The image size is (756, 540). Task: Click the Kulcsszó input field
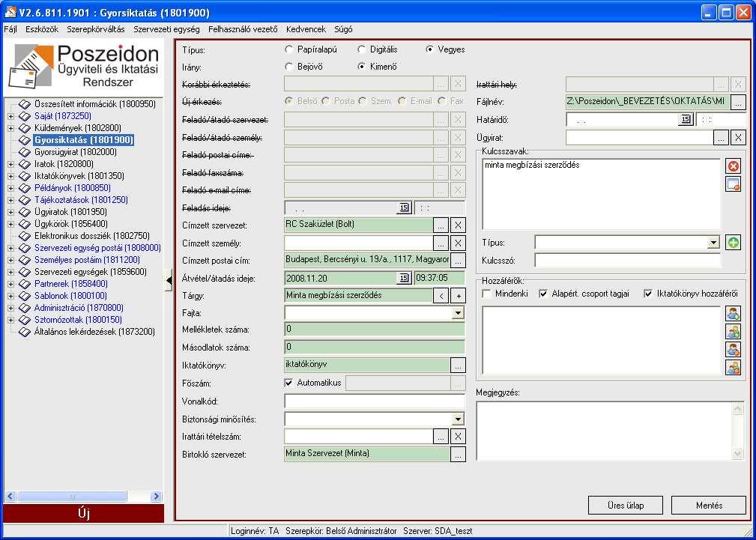click(628, 261)
